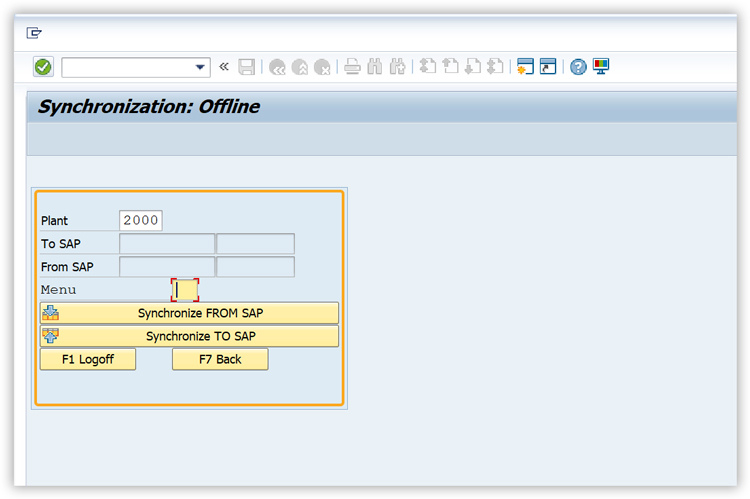Click the Menu label text
This screenshot has width=750, height=499.
[58, 289]
